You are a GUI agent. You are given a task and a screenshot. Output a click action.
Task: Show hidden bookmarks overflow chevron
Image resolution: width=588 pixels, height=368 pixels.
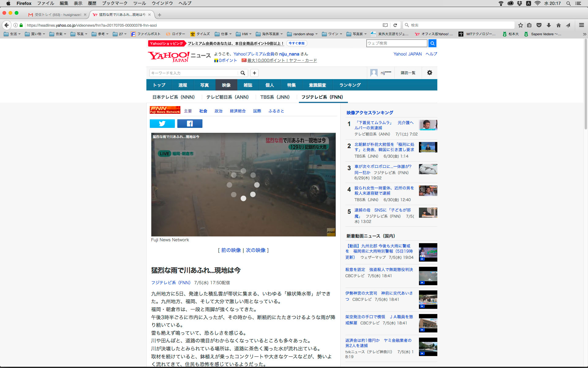[x=584, y=34]
